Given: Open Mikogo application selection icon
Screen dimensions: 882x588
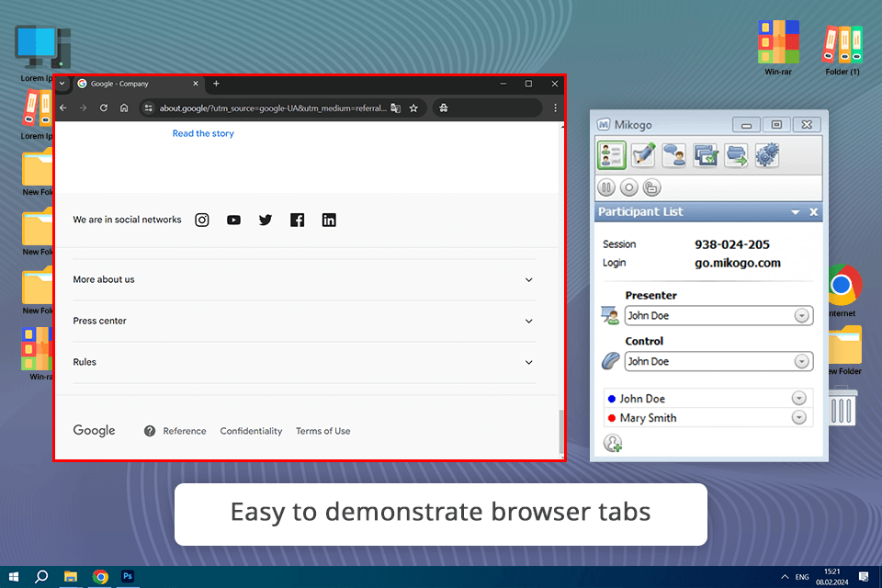Looking at the screenshot, I should 705,154.
